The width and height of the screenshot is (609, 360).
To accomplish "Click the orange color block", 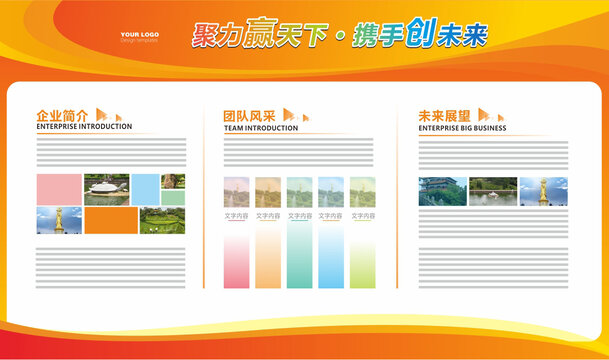I will coord(111,220).
